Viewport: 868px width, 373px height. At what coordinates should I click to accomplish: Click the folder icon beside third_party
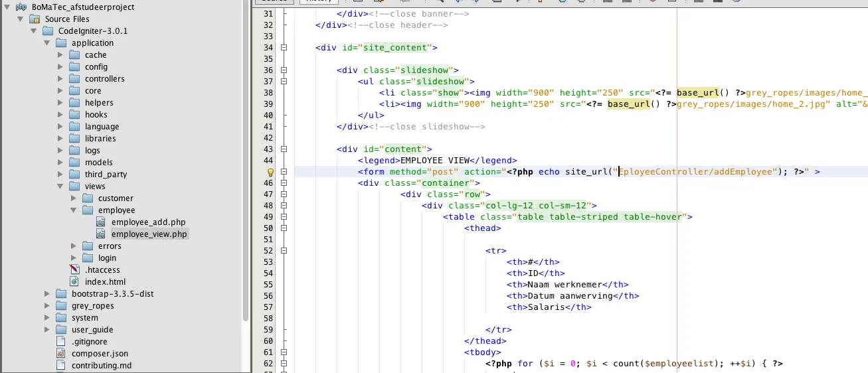pyautogui.click(x=74, y=175)
